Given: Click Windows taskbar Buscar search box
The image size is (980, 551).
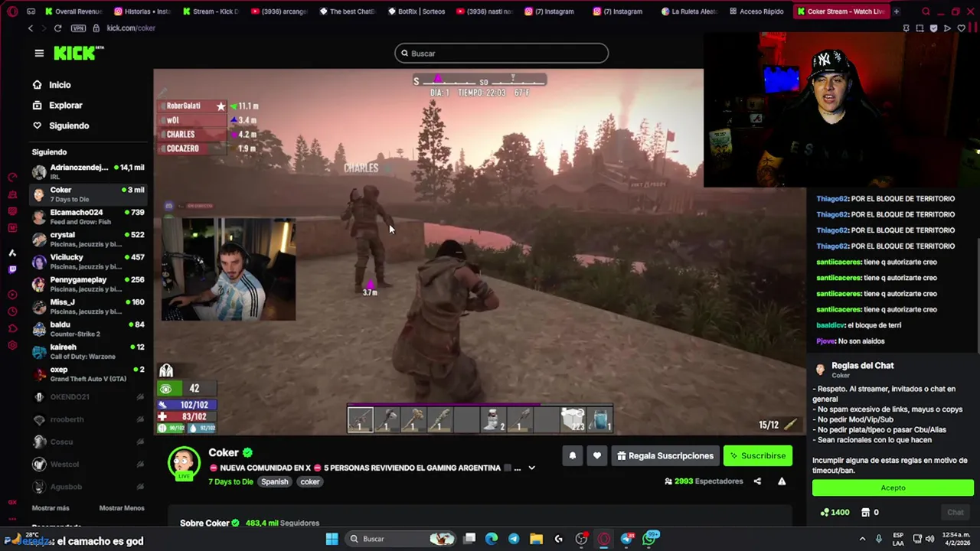Looking at the screenshot, I should click(401, 539).
